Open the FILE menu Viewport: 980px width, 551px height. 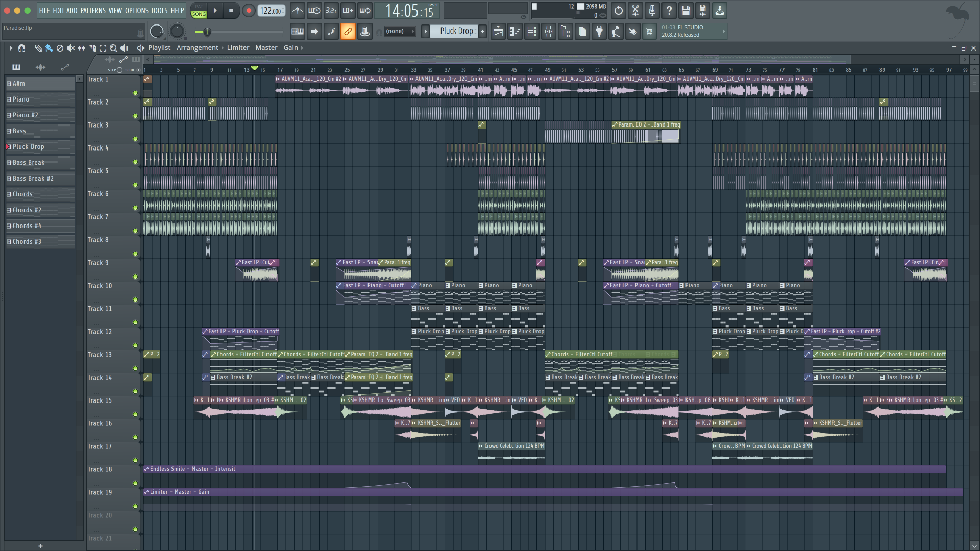click(x=44, y=10)
